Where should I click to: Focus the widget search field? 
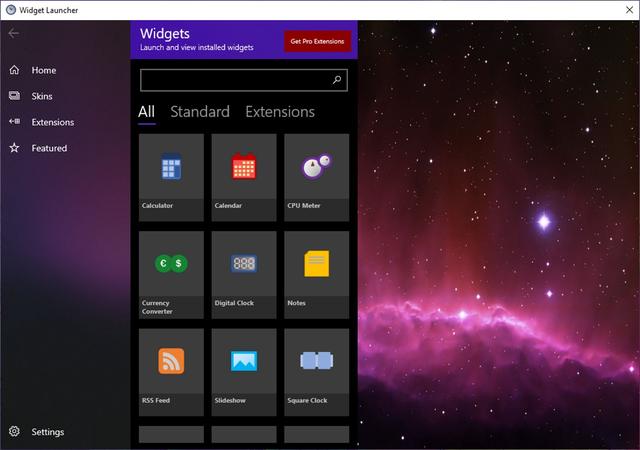point(244,80)
